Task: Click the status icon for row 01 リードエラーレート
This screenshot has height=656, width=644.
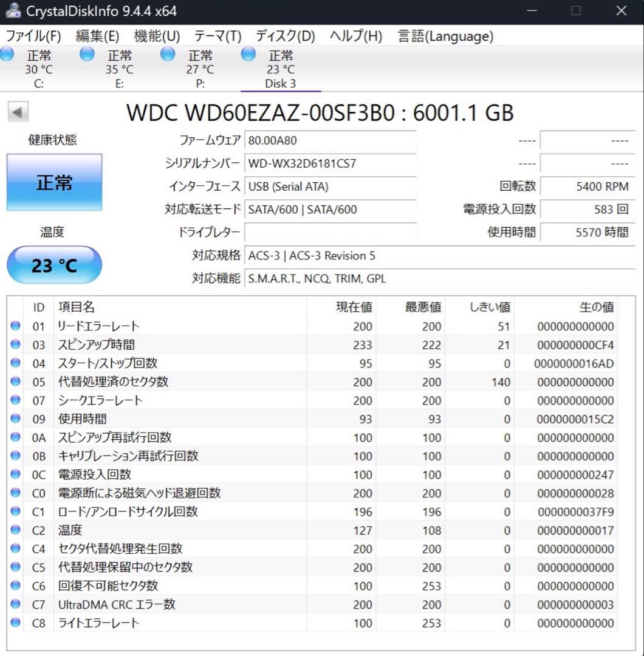Action: click(15, 326)
